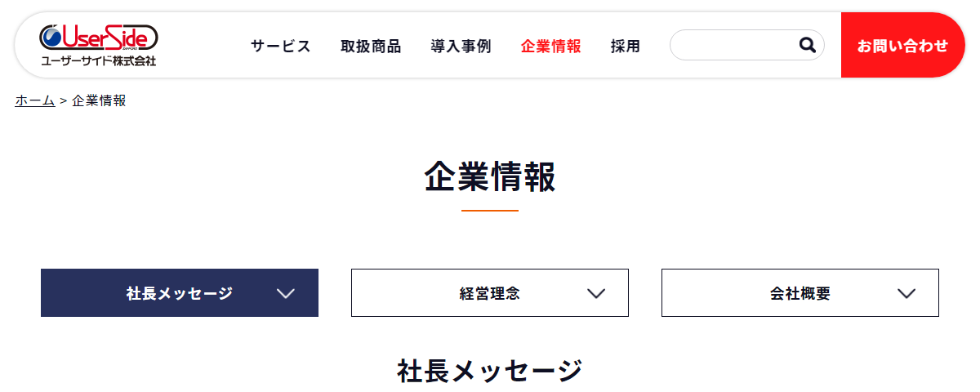Image resolution: width=980 pixels, height=392 pixels.
Task: Click the chevron on 経営理念 button
Action: [596, 293]
